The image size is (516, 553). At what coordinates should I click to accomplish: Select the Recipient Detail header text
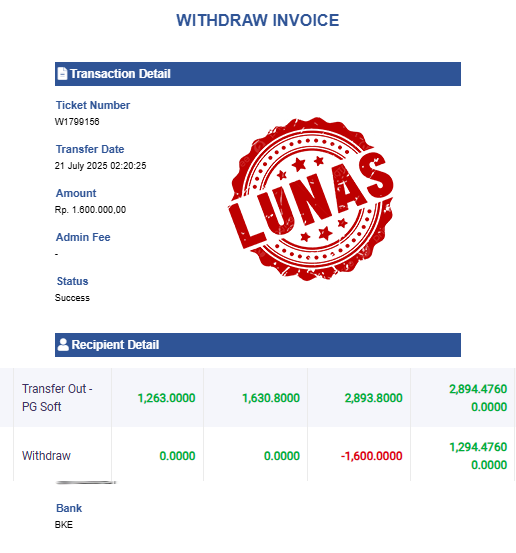[115, 345]
